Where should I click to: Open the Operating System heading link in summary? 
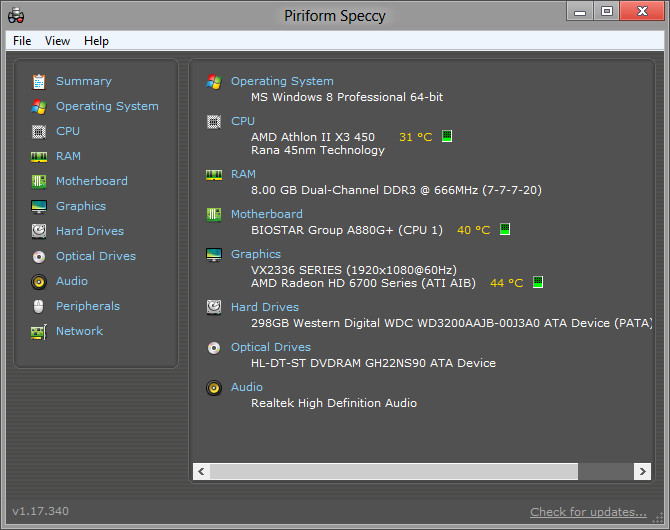[282, 81]
